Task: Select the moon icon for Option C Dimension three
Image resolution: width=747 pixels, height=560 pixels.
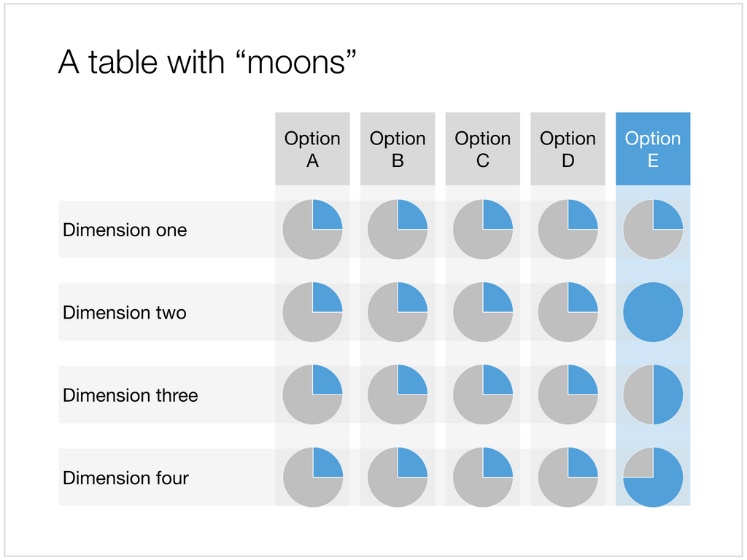Action: [x=483, y=394]
